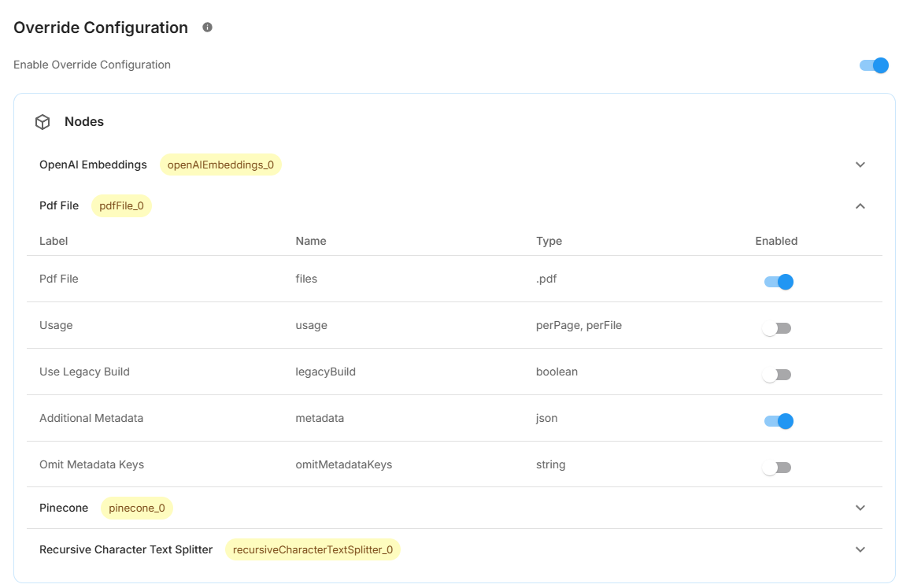Select the OpenAI Embeddings row title
The width and height of the screenshot is (910, 588).
tap(93, 165)
